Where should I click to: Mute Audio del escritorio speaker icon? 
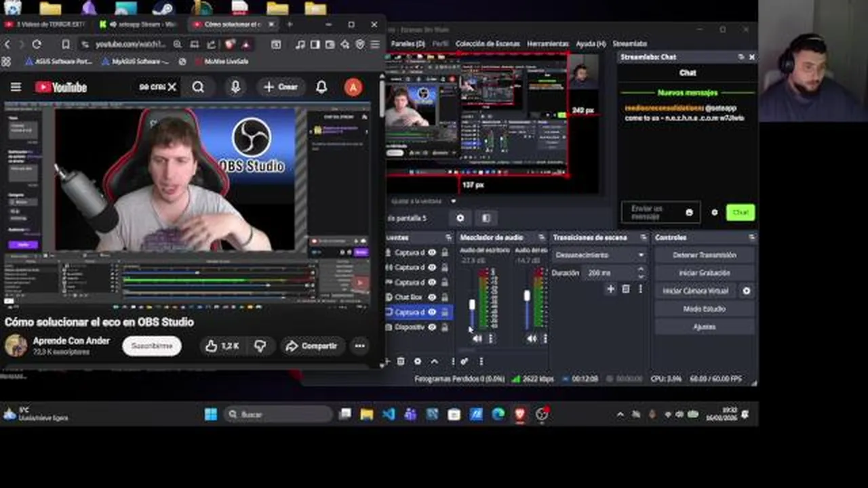(x=477, y=338)
